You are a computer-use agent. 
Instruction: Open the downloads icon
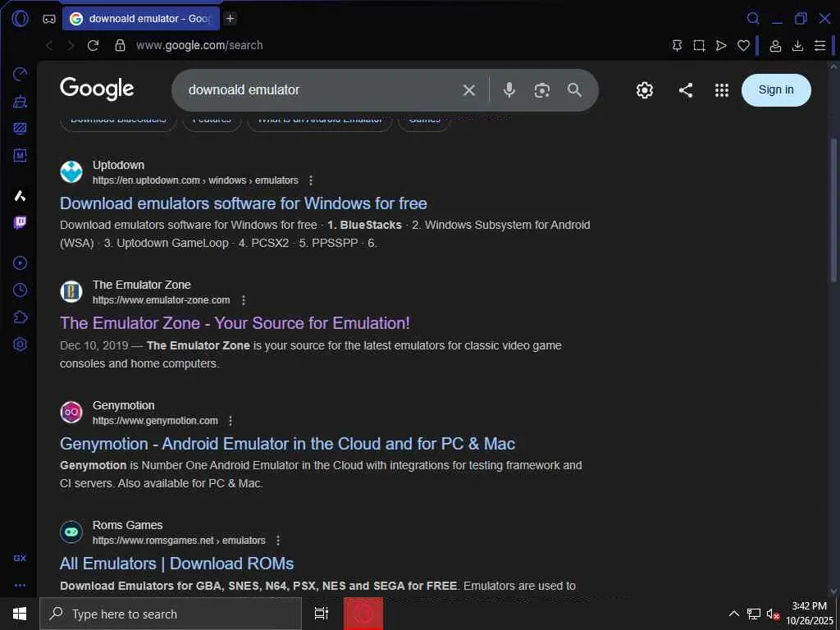(797, 46)
